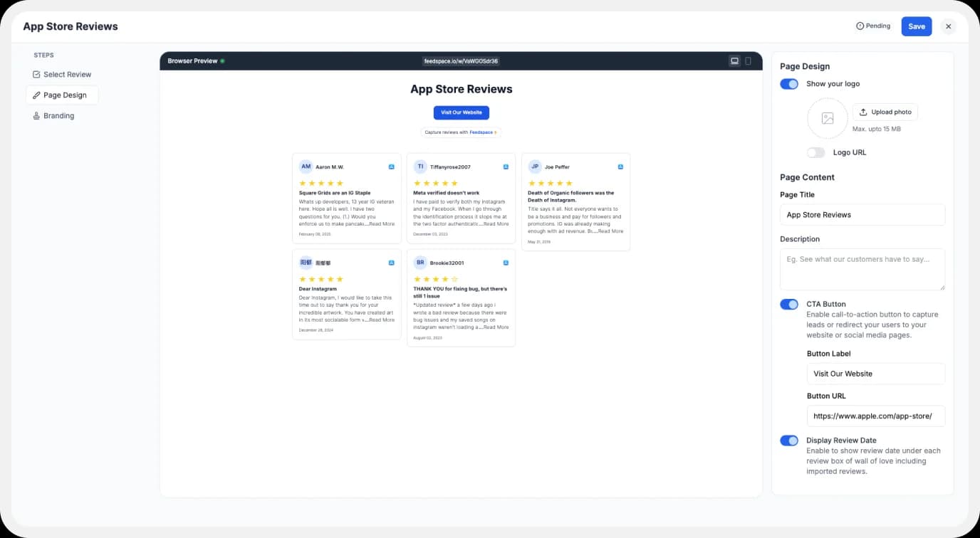The width and height of the screenshot is (980, 538).
Task: Disable the CTA Button toggle
Action: tap(788, 304)
